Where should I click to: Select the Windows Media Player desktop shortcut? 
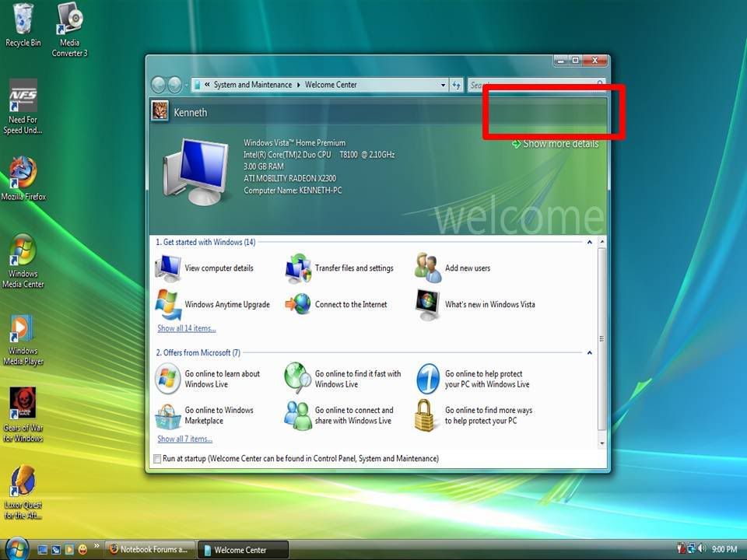[x=23, y=340]
